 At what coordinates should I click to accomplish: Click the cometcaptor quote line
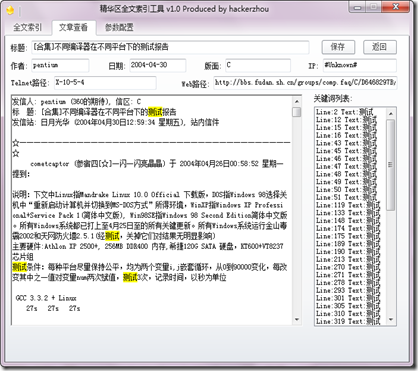point(157,164)
